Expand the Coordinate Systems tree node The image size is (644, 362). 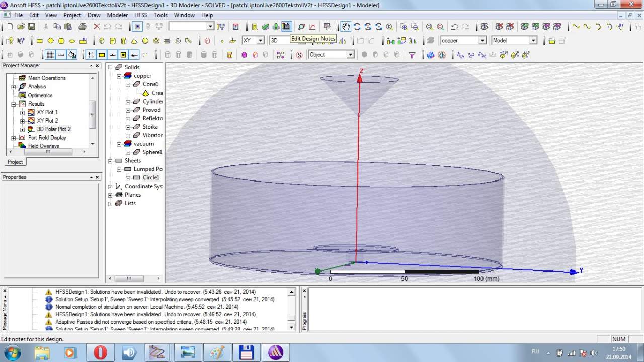[x=110, y=187]
